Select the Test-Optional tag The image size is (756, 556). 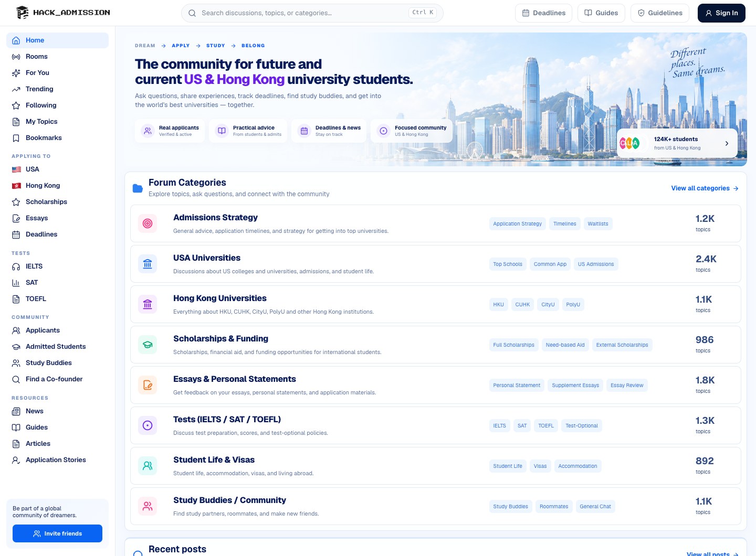(582, 426)
